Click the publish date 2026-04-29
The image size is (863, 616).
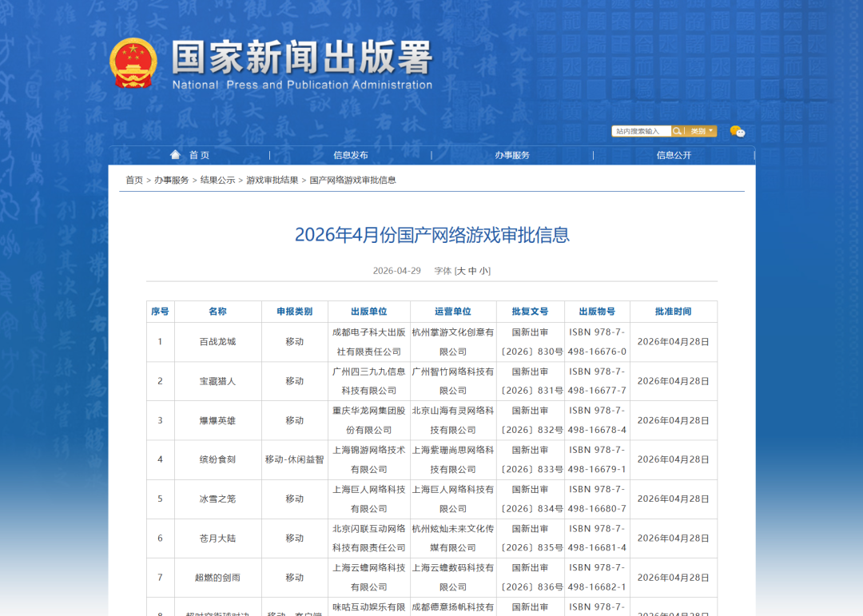pyautogui.click(x=397, y=271)
